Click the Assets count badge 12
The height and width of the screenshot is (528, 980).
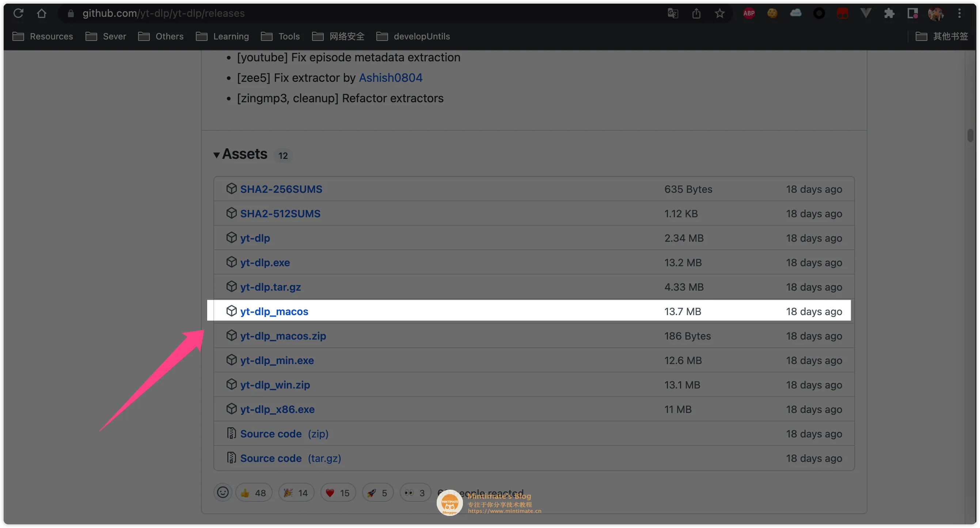point(283,156)
